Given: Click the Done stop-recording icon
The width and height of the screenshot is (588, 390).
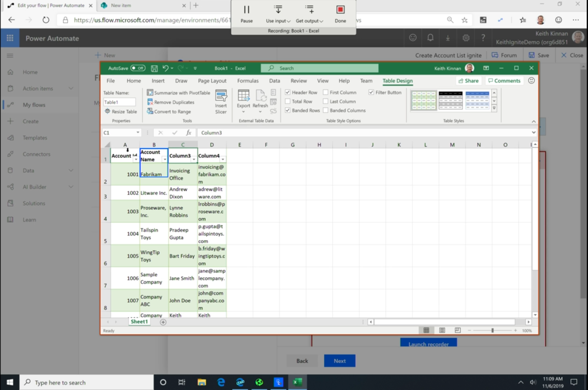Looking at the screenshot, I should point(340,10).
